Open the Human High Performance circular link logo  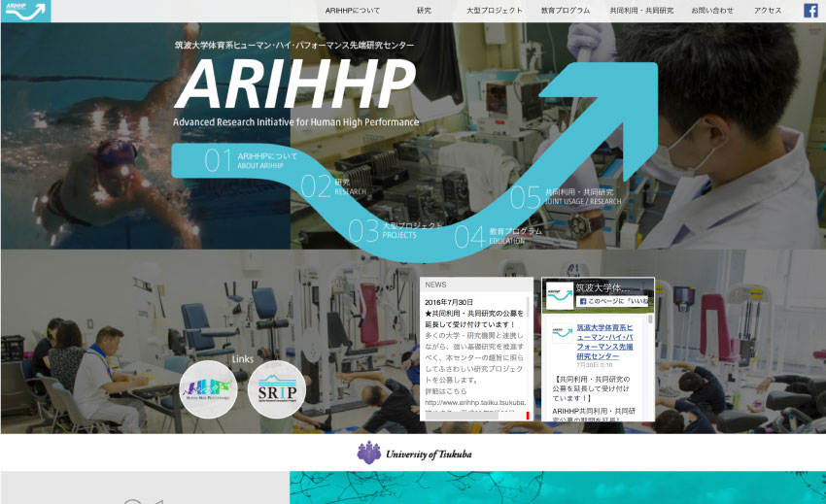(x=208, y=389)
